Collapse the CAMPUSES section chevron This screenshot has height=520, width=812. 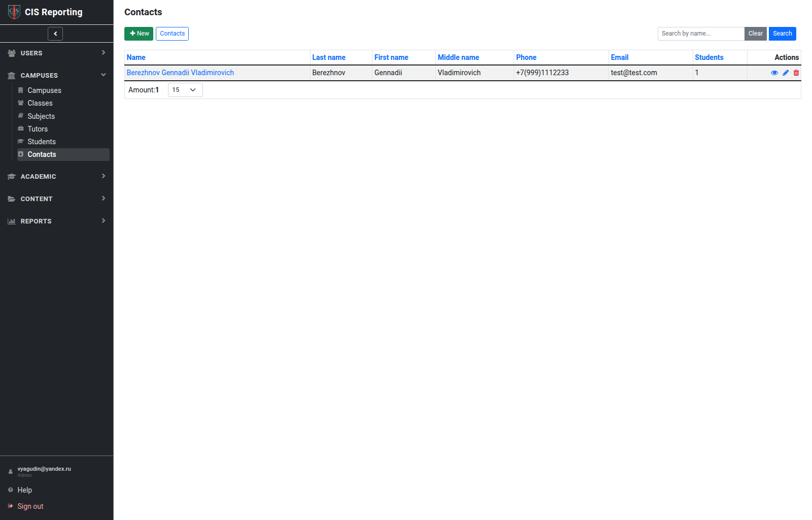(x=104, y=75)
